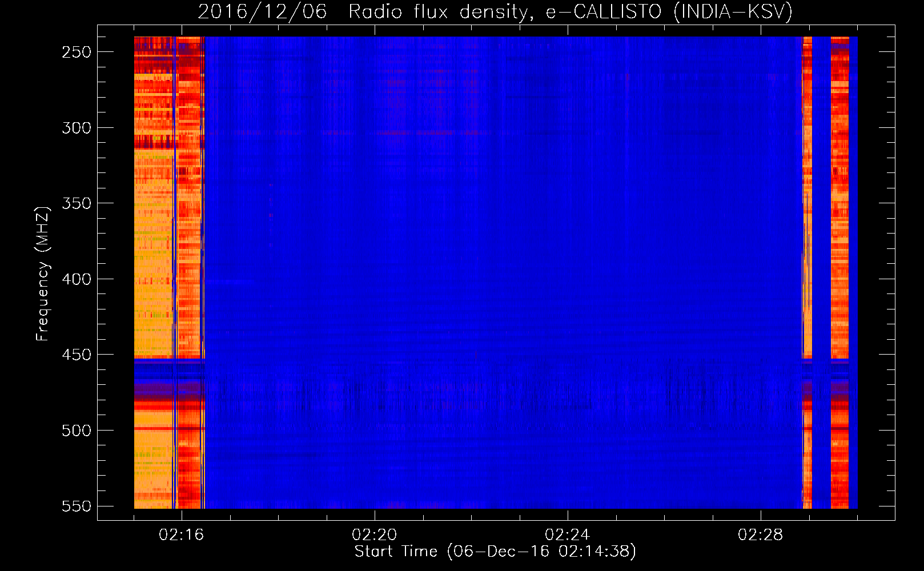This screenshot has width=924, height=571.
Task: Click the plot title '2016/12/06 Radio flux density'
Action: [x=495, y=11]
